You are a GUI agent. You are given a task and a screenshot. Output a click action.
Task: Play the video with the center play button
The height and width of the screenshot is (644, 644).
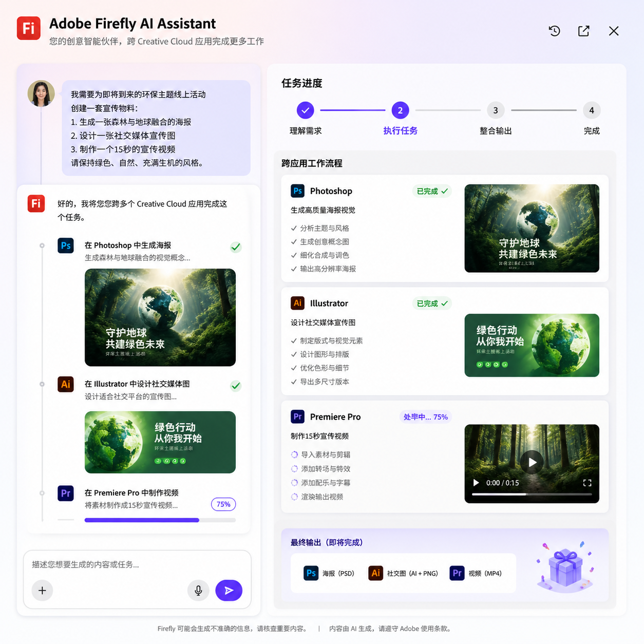pos(532,462)
